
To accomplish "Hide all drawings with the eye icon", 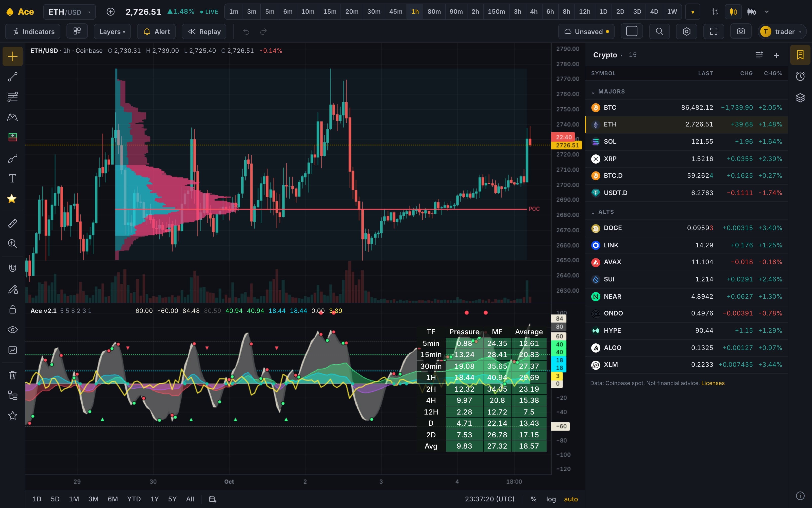I will (12, 330).
